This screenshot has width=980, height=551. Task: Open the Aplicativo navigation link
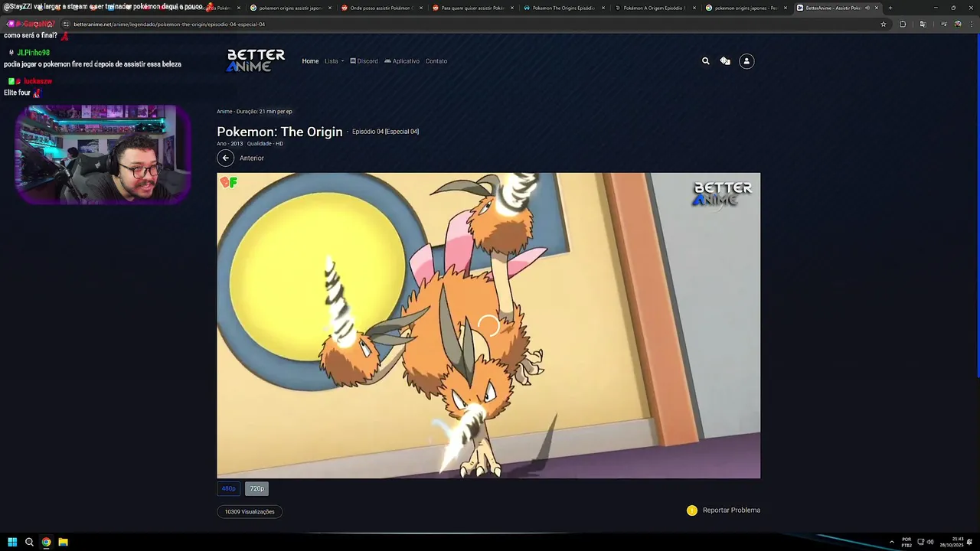[x=402, y=61]
